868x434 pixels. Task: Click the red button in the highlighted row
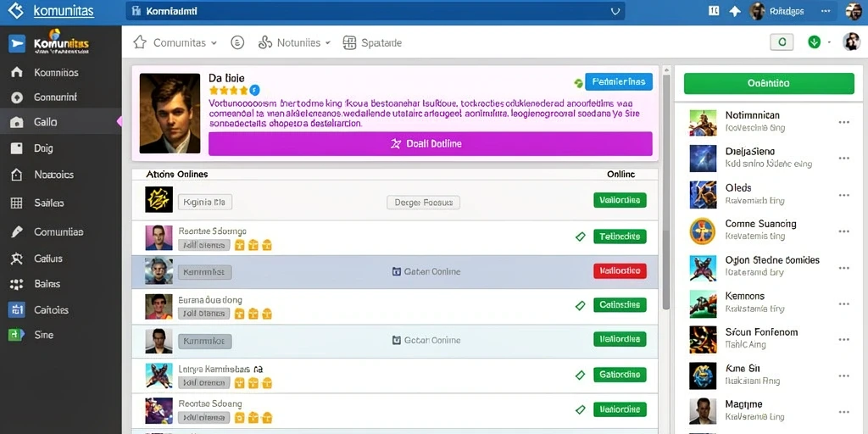(620, 270)
